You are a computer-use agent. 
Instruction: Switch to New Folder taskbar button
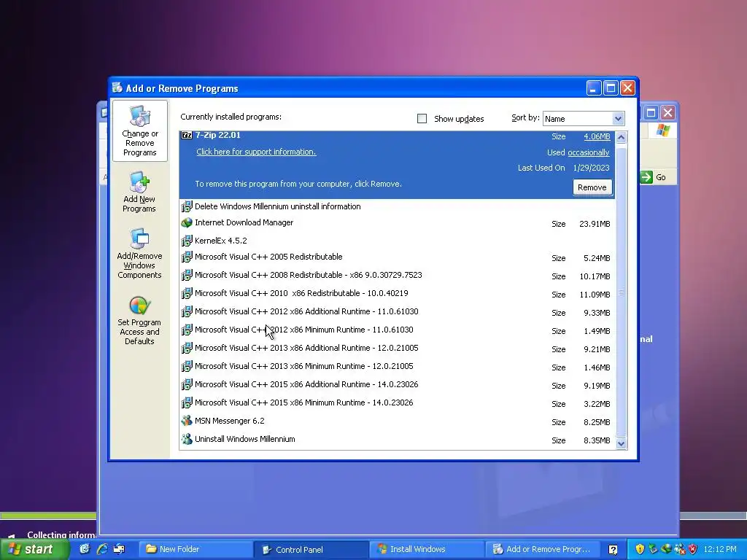(196, 549)
